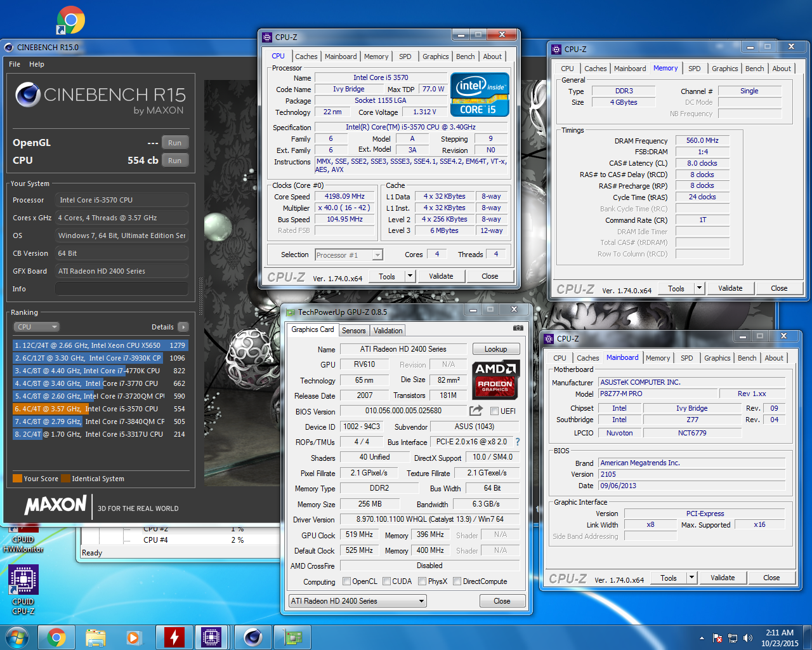Open CPUID CPU-Z desktop shortcut
This screenshot has height=650, width=812.
pos(23,590)
